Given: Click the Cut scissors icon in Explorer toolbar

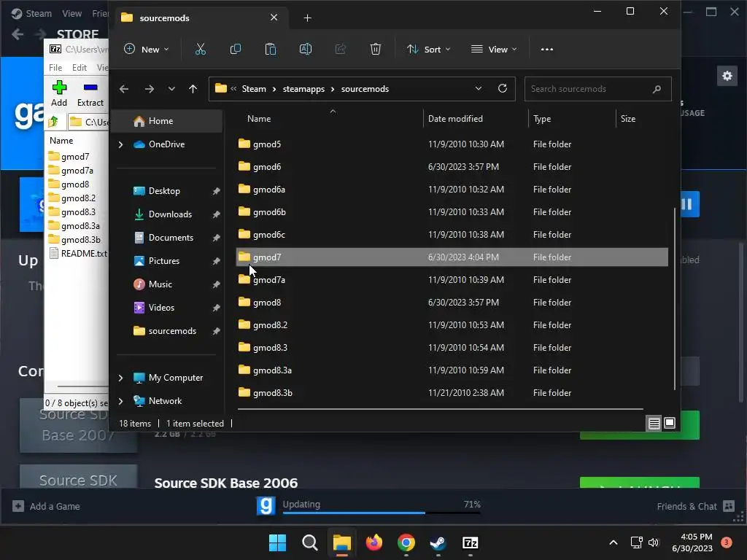Looking at the screenshot, I should pyautogui.click(x=201, y=49).
